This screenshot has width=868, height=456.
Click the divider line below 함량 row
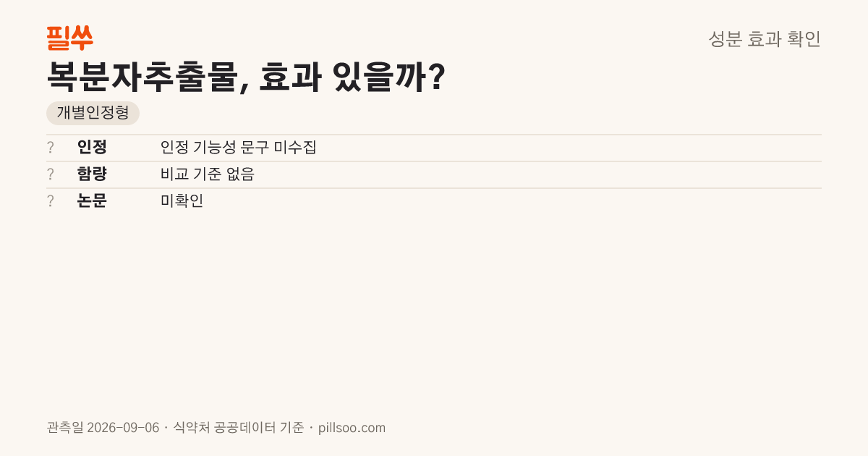434,188
